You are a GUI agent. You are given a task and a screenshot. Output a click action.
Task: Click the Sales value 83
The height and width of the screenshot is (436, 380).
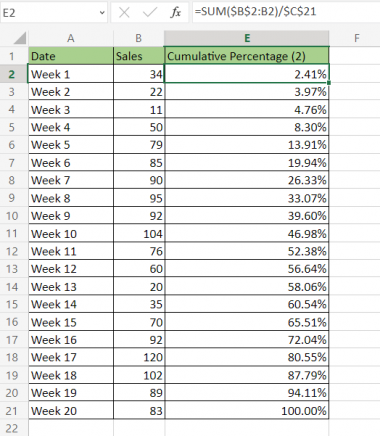tap(139, 411)
